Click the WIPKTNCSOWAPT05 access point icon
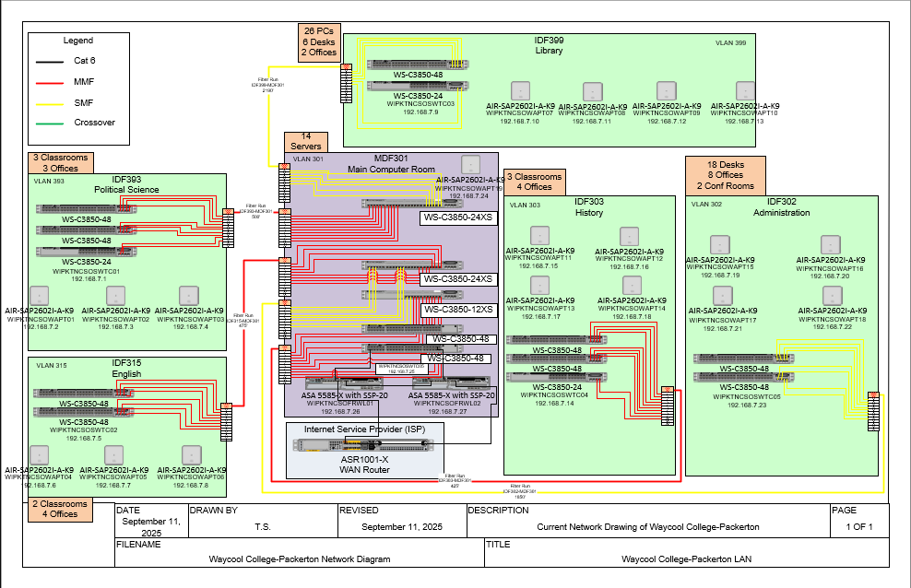Image resolution: width=911 pixels, height=588 pixels. (114, 455)
